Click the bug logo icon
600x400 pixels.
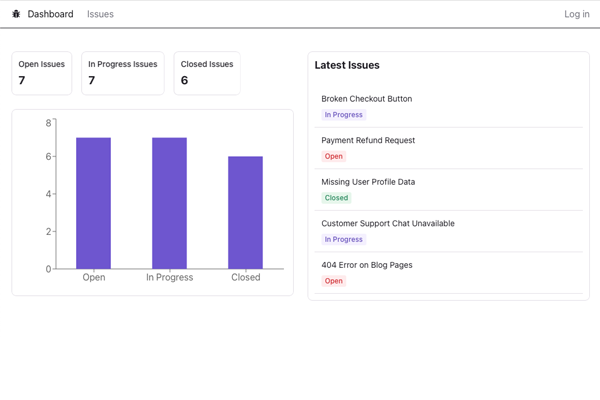[16, 14]
